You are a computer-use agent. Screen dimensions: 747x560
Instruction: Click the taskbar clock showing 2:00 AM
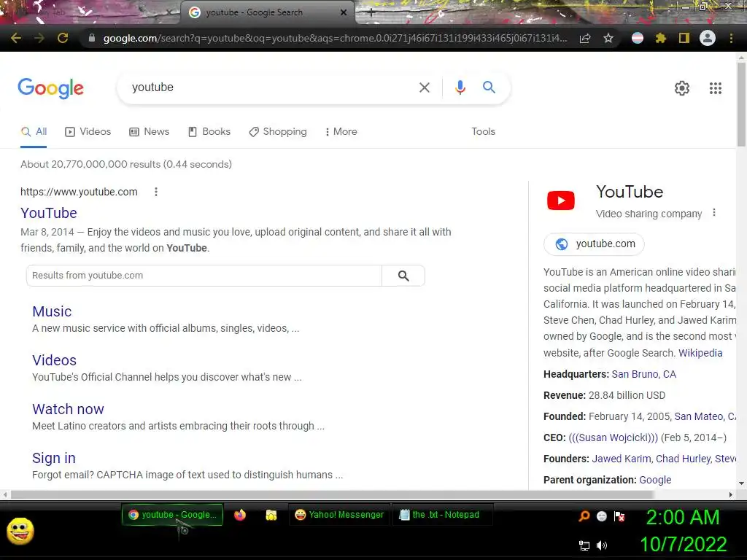[x=683, y=518]
